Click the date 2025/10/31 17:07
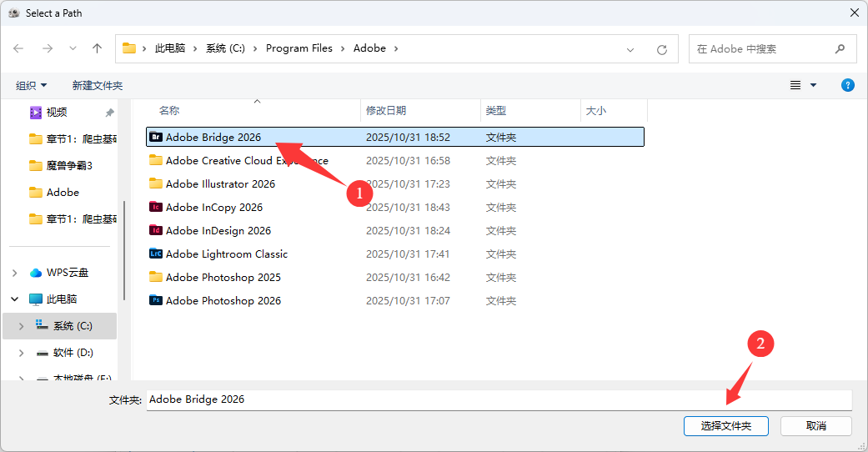 (x=408, y=301)
